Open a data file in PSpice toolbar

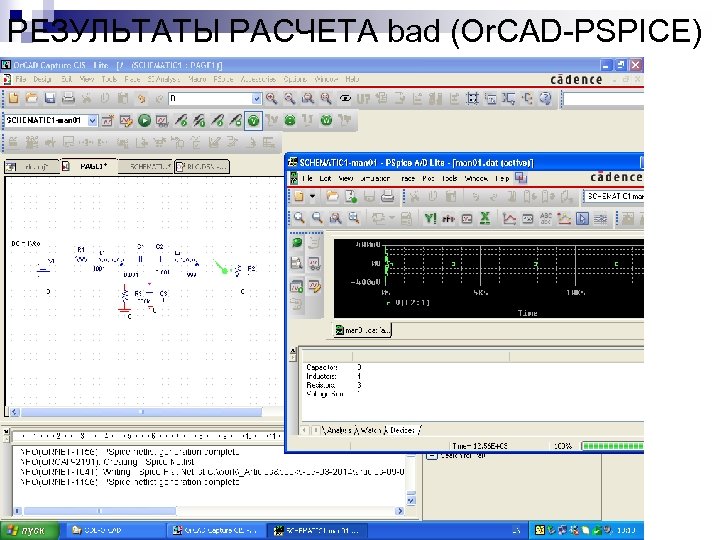pos(332,197)
